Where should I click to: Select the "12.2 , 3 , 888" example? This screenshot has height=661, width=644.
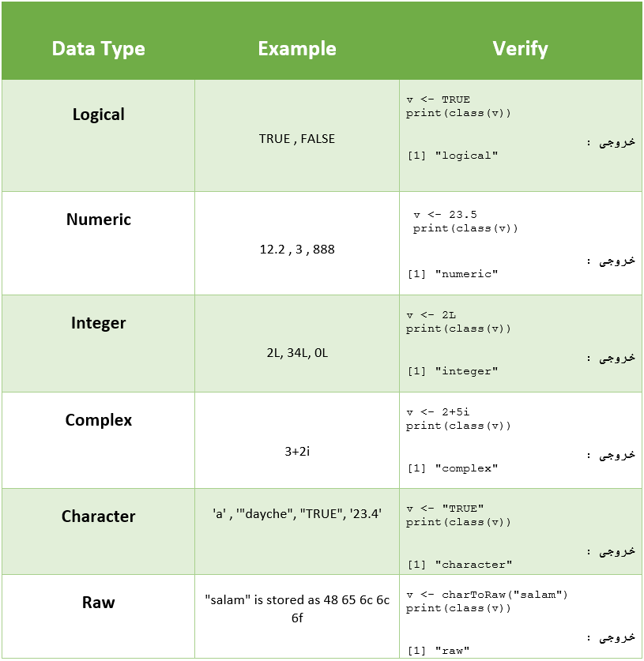click(x=297, y=250)
